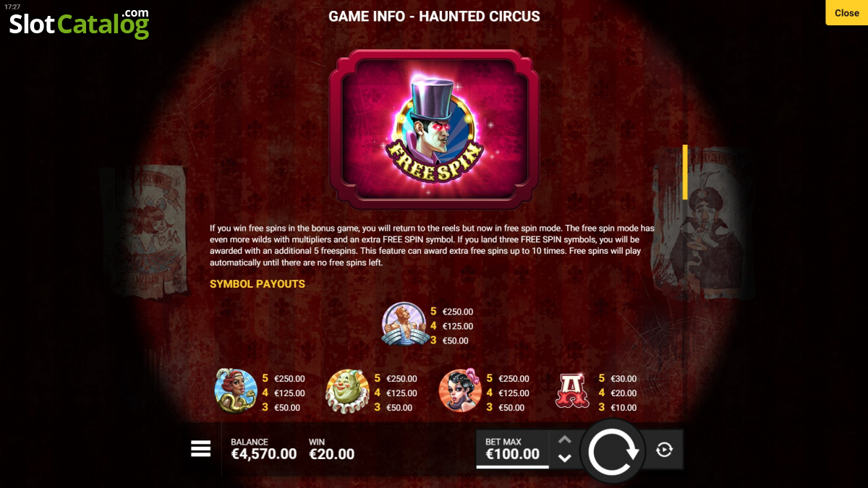This screenshot has width=868, height=488.
Task: Click the yellow scrollbar thumb
Action: (685, 172)
